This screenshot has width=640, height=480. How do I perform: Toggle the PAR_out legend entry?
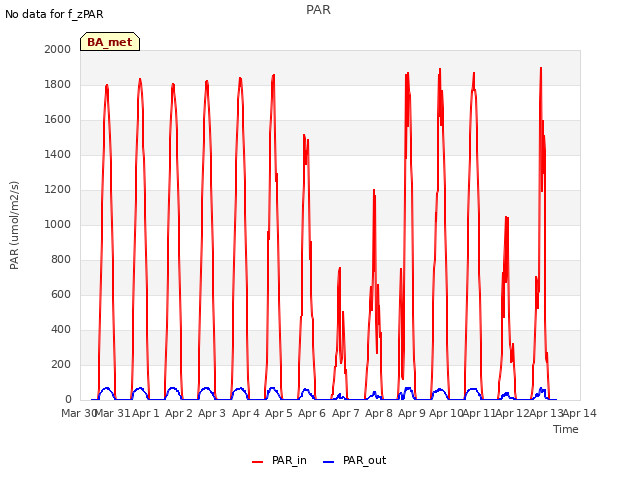pyautogui.click(x=354, y=461)
